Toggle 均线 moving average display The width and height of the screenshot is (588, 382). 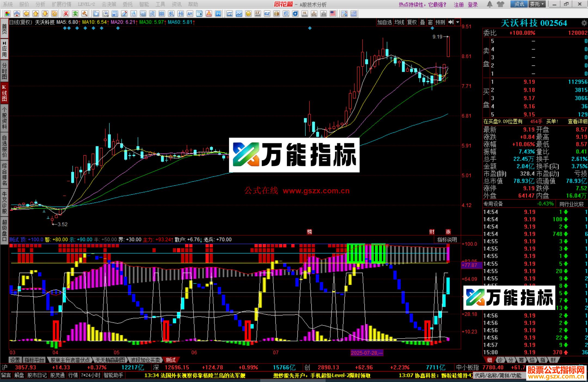tap(399, 22)
